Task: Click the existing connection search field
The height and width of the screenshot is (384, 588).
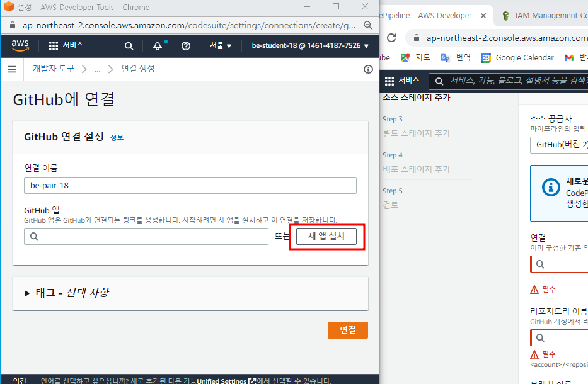Action: [560, 264]
